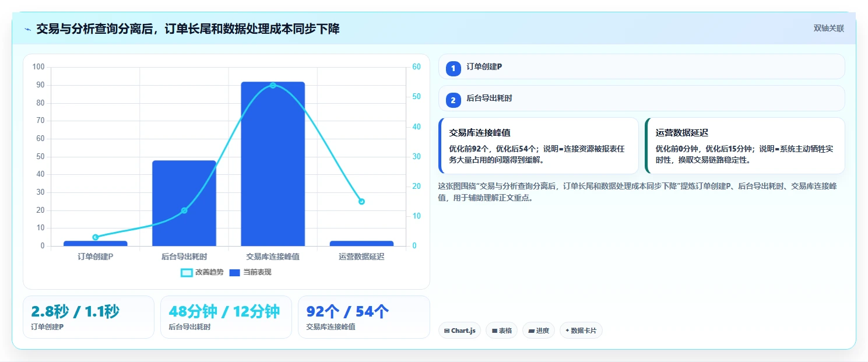Click the 表格 tag
Image resolution: width=868 pixels, height=362 pixels.
[501, 331]
